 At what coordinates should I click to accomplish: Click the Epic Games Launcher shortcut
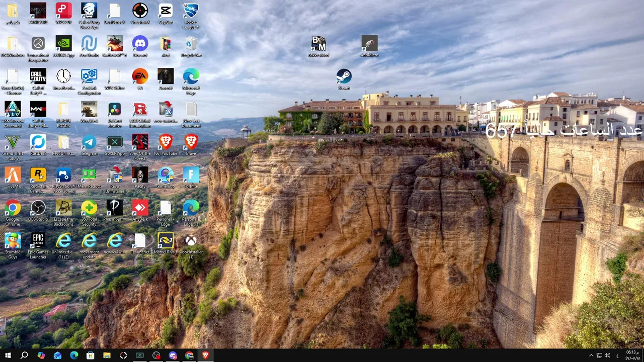(x=38, y=245)
